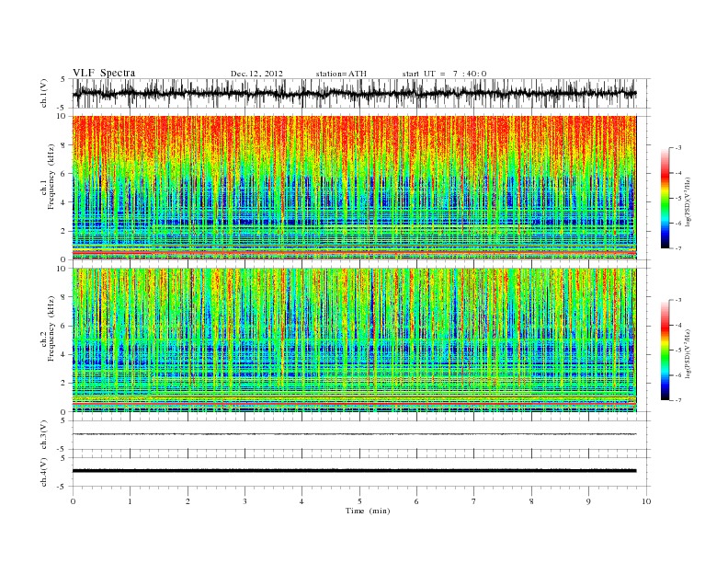This screenshot has height=563, width=728.
Task: Click the ch.2 spectrogram panel
Action: [354, 340]
